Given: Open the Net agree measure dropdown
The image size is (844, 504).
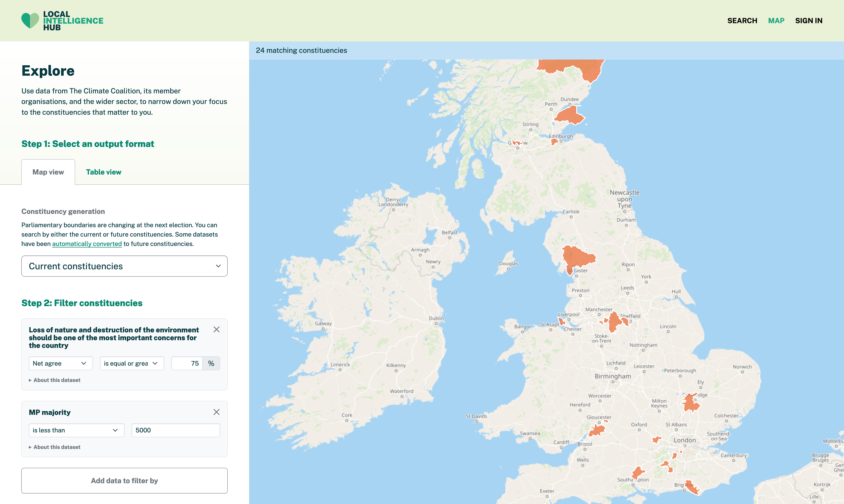Looking at the screenshot, I should (x=61, y=363).
